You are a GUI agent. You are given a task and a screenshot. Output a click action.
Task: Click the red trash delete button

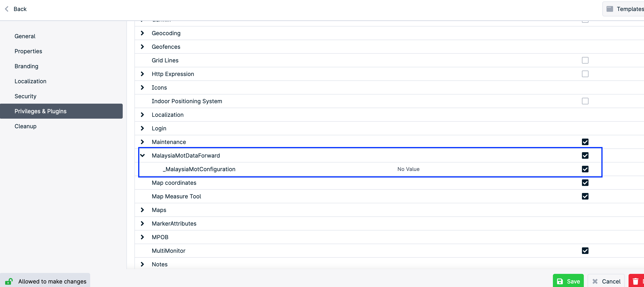point(636,281)
